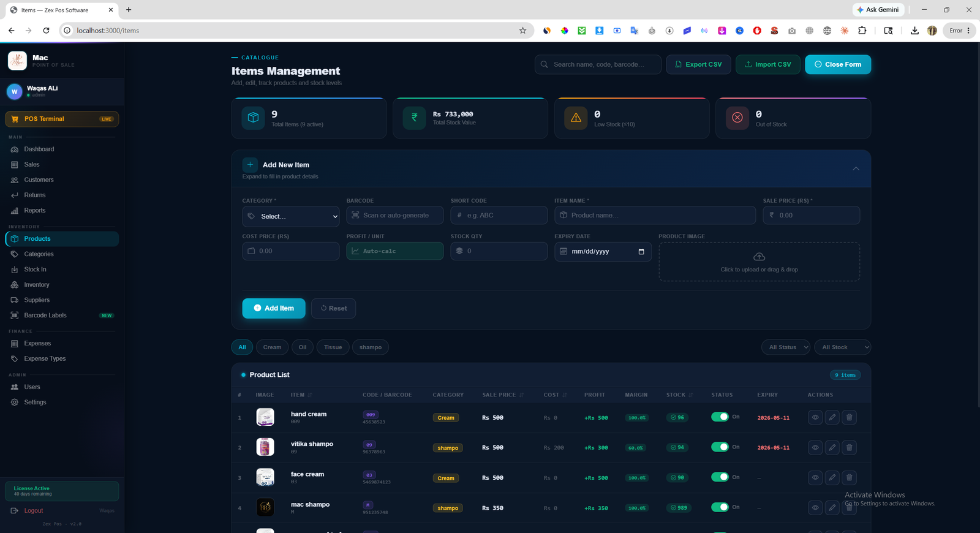Viewport: 980px width, 533px height.
Task: Click the rupee Total Stock Value icon
Action: pyautogui.click(x=414, y=118)
